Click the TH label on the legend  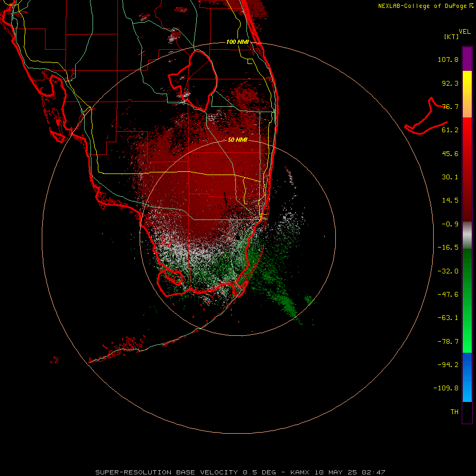[x=454, y=412]
